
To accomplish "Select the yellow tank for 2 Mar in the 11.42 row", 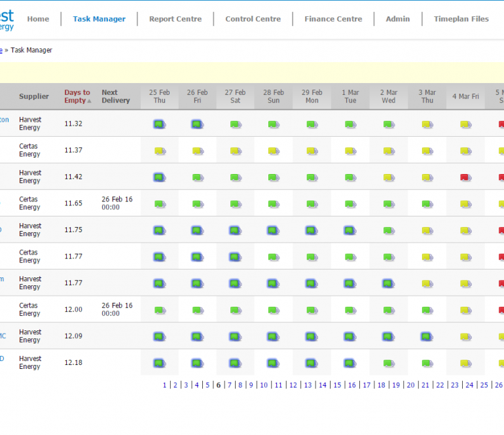I will (389, 177).
